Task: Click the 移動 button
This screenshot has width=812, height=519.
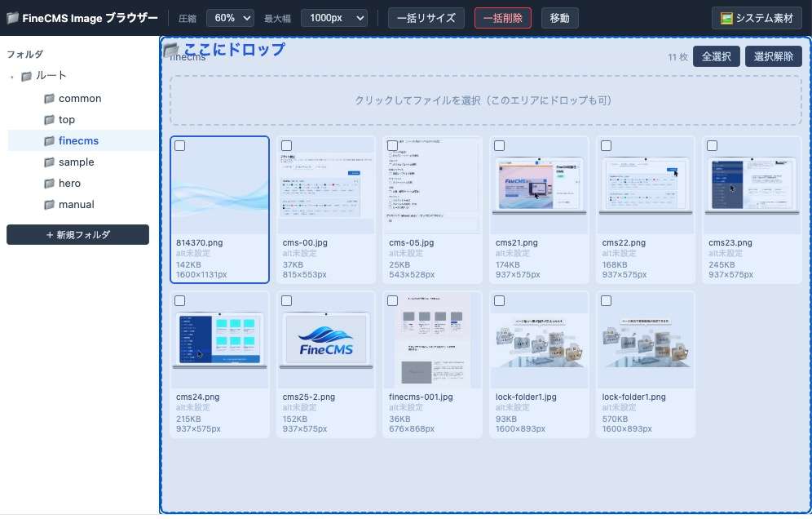Action: [x=560, y=18]
